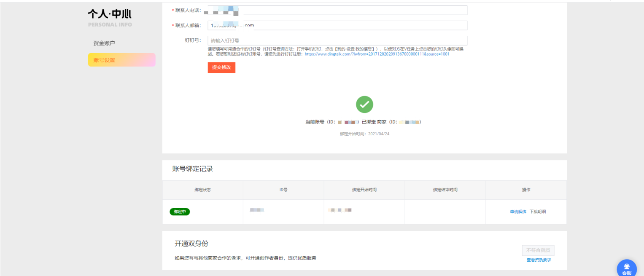This screenshot has width=644, height=276.
Task: Click the 联系人电话 input field
Action: tap(337, 10)
